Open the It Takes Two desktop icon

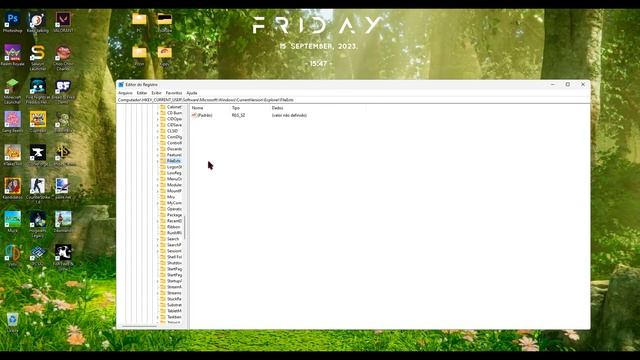pos(13,154)
